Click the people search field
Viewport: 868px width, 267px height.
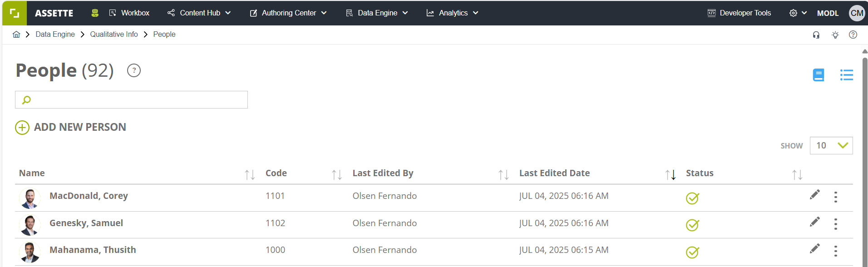point(131,100)
